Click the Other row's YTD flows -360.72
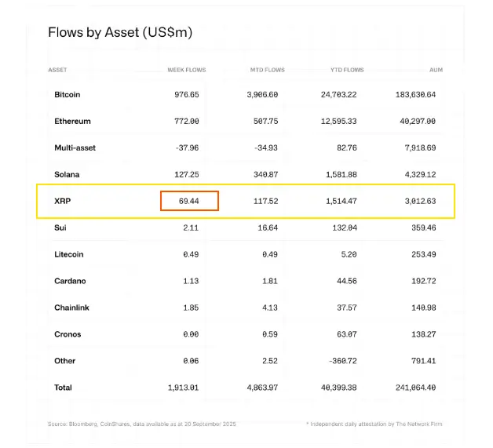Screen dimensions: 493x448 pos(340,362)
